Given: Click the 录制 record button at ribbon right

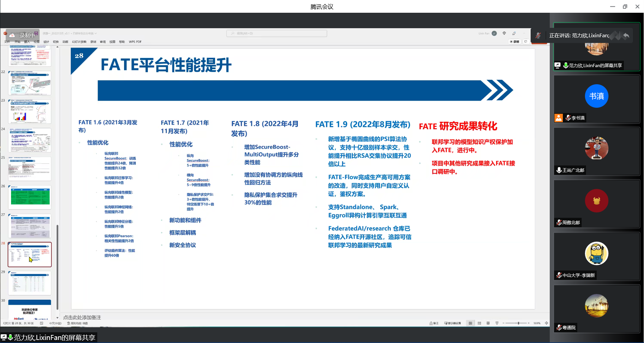Looking at the screenshot, I should tap(515, 42).
